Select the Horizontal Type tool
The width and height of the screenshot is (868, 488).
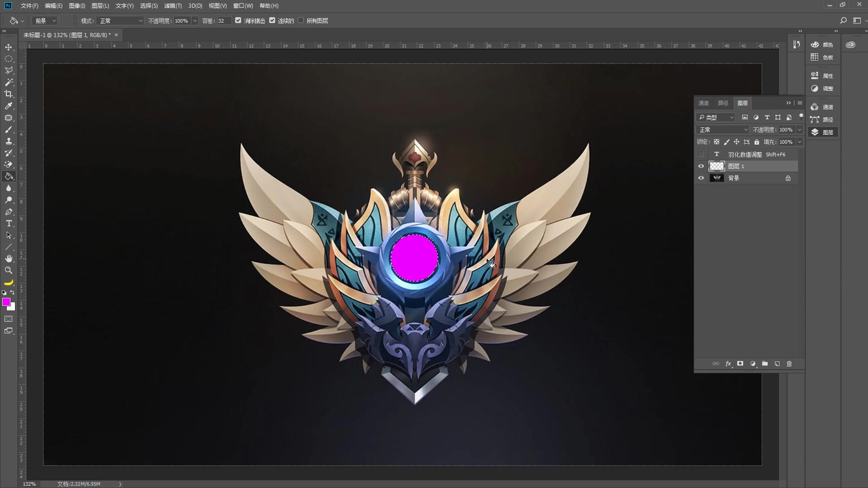click(9, 223)
